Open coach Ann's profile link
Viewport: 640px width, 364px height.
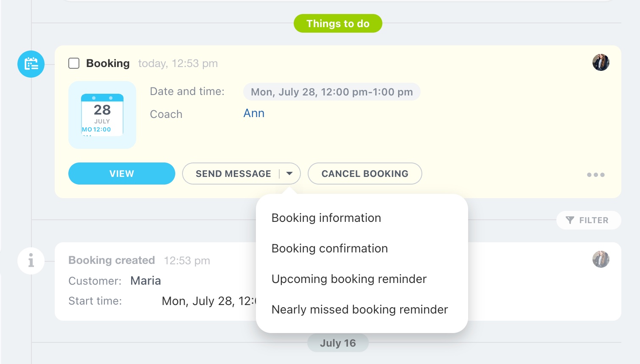(x=254, y=113)
